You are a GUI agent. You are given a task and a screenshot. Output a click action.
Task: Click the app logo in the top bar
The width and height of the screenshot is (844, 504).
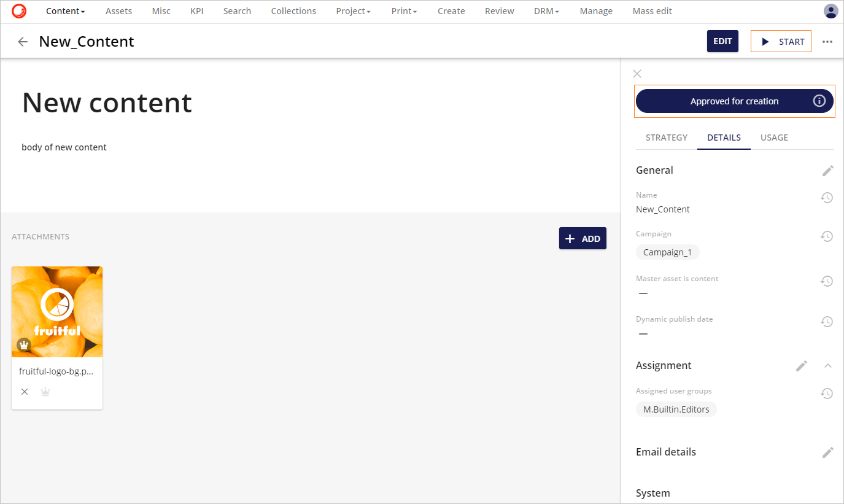point(18,10)
